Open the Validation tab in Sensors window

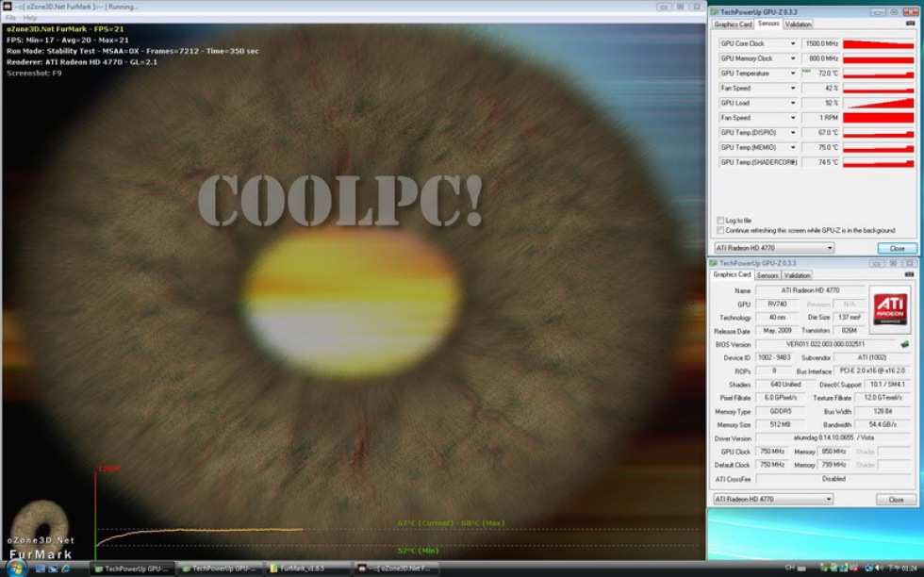coord(798,25)
